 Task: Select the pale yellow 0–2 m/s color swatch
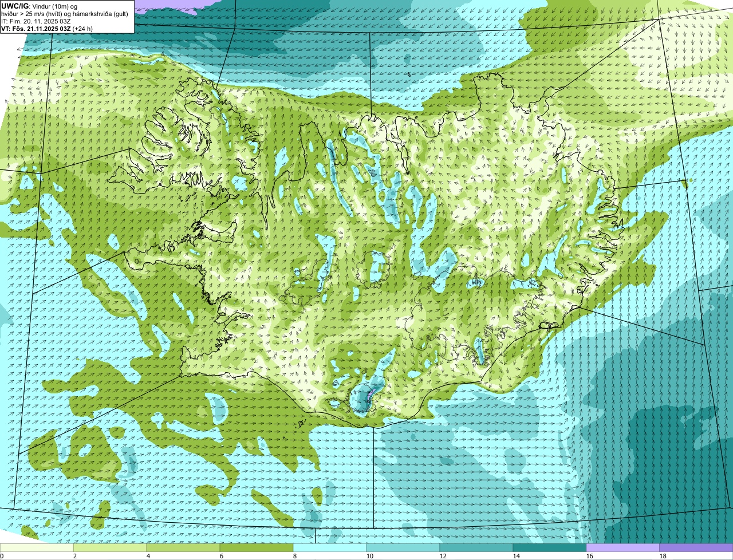[x=37, y=548]
